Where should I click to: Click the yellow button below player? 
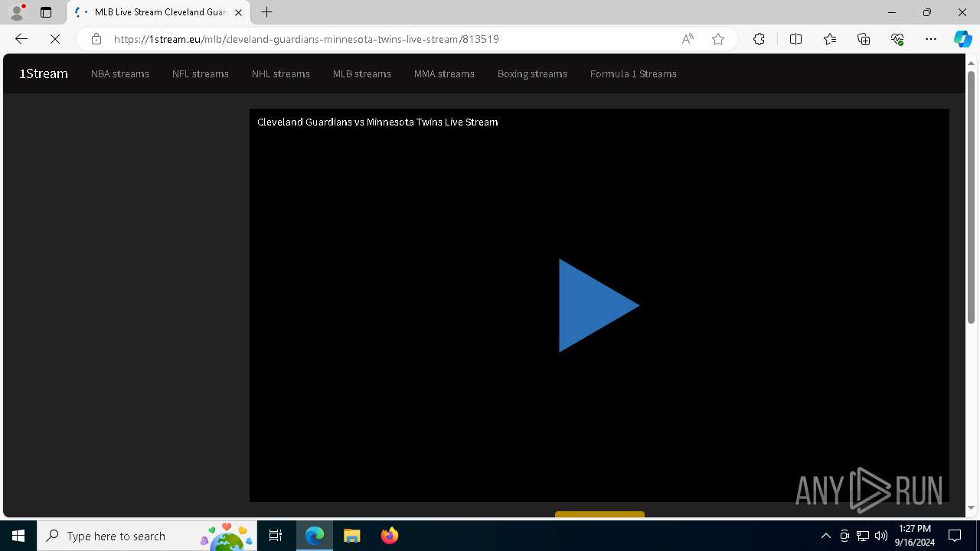click(599, 514)
